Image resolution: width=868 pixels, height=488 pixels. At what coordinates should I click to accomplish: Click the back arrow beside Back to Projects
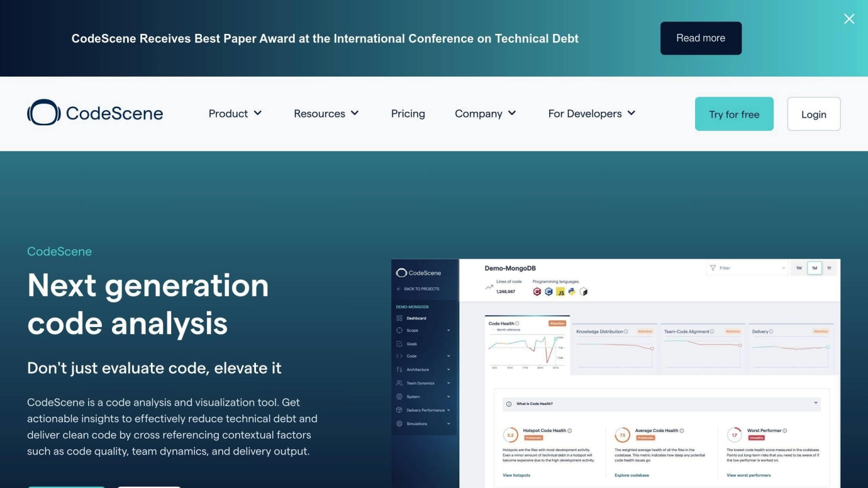399,289
